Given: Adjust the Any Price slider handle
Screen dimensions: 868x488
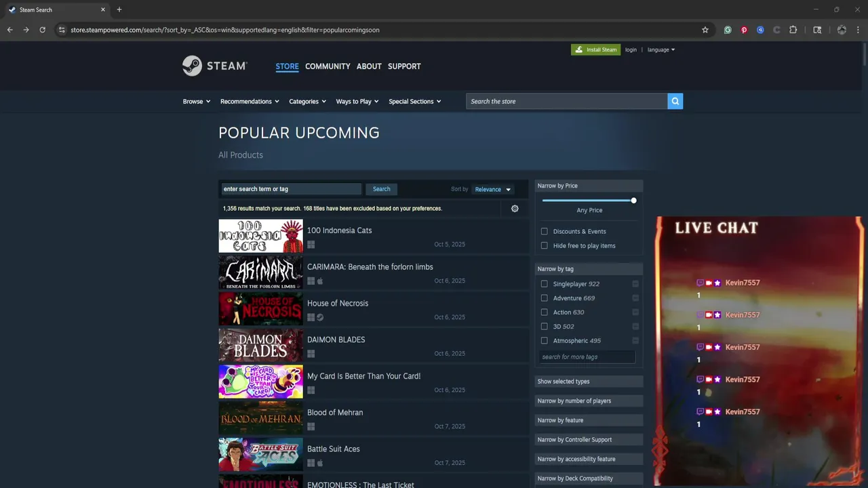Looking at the screenshot, I should coord(633,201).
